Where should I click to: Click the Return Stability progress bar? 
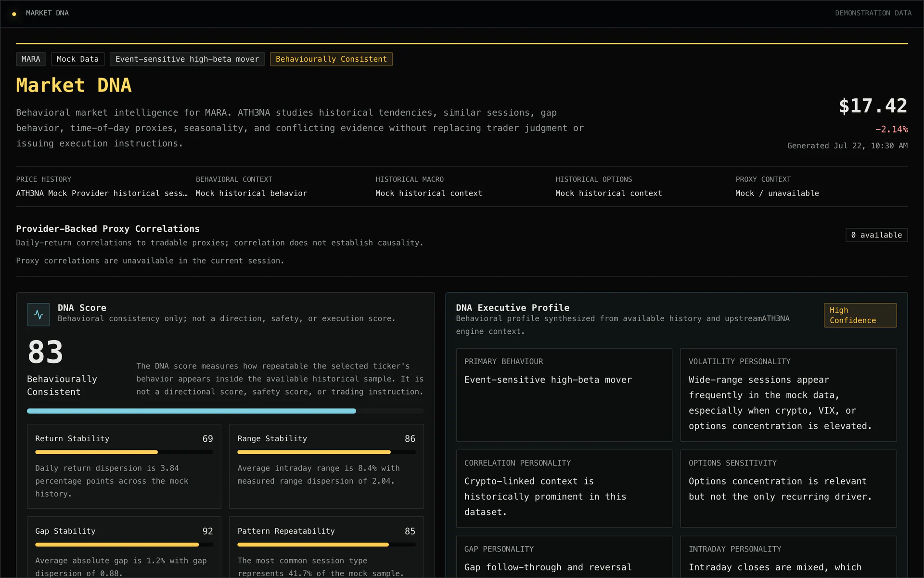click(x=124, y=452)
